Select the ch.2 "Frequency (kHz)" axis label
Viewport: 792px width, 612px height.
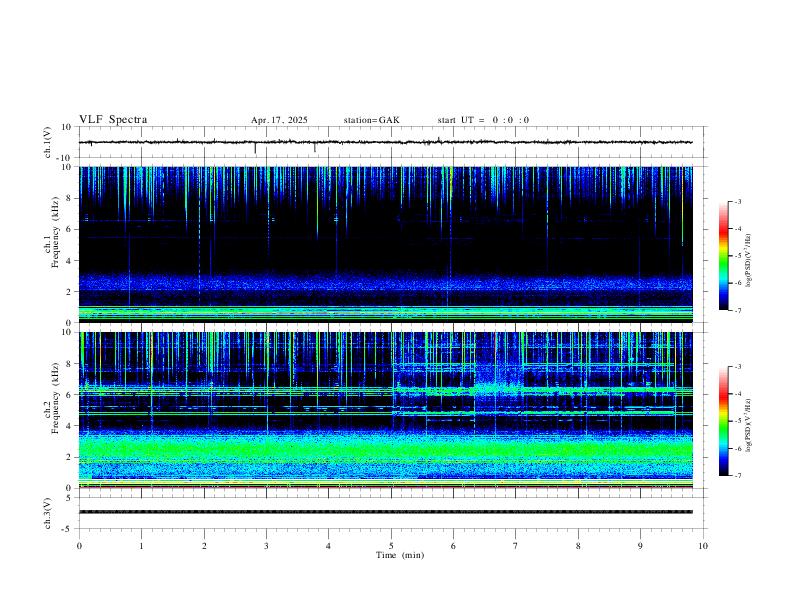55,397
